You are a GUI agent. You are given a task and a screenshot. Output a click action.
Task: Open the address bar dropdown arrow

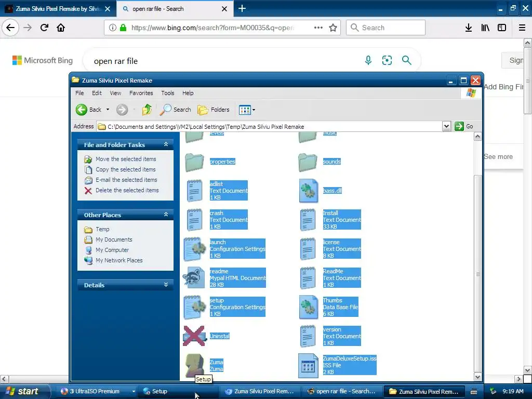point(446,127)
